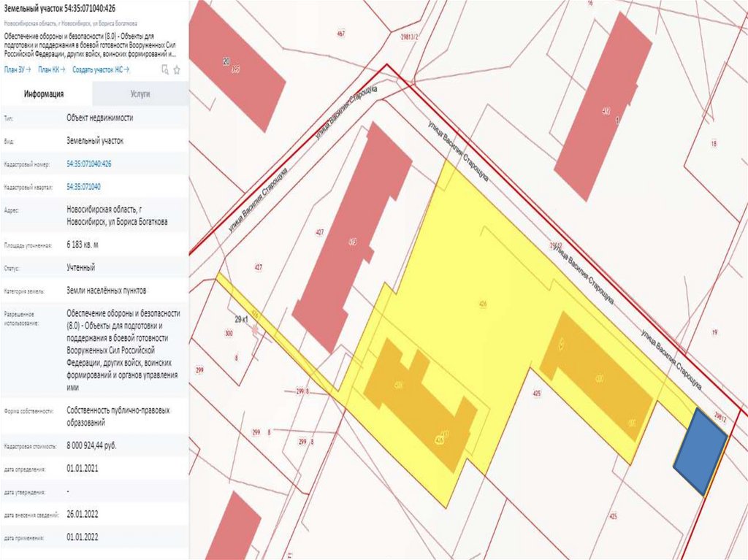Open cadastral number 54:35:071040:426 link

(x=89, y=164)
